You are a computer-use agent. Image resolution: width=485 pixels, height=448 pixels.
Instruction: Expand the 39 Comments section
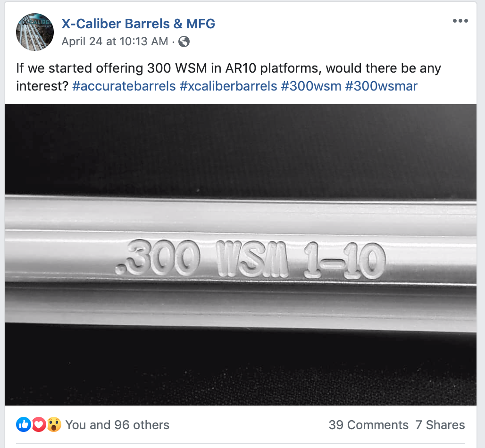coord(368,425)
